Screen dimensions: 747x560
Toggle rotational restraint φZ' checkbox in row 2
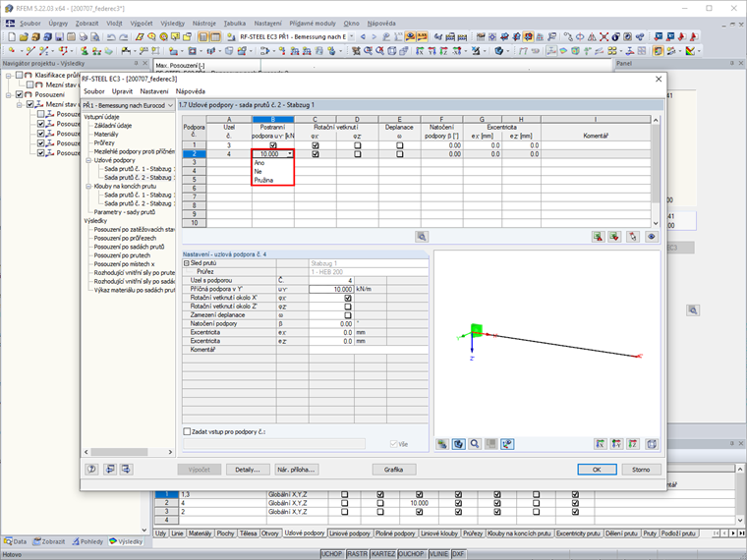358,154
